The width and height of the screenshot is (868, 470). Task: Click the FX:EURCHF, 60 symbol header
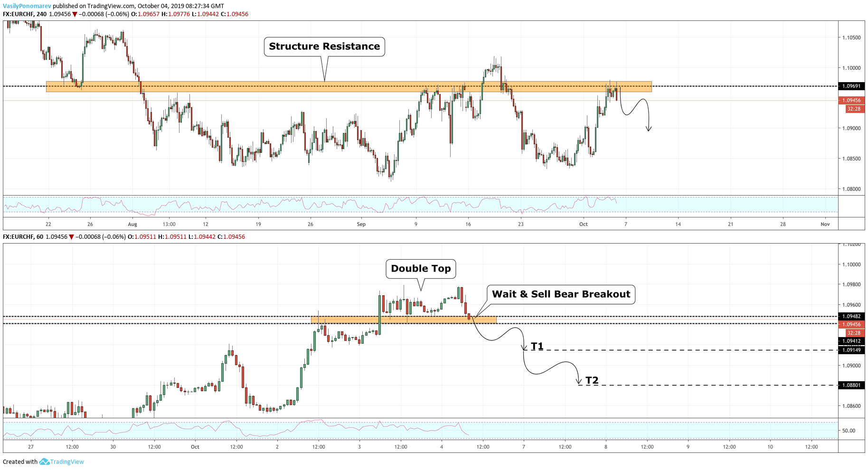point(23,237)
